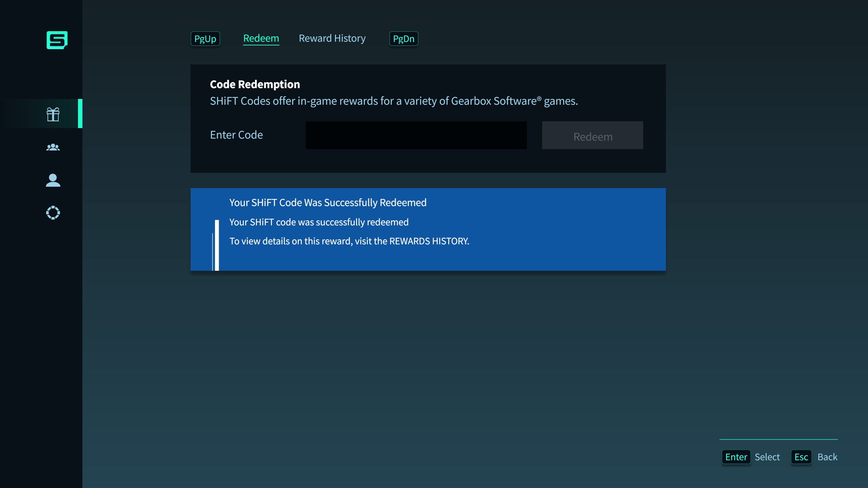
Task: Switch to the Redeem tab
Action: click(261, 38)
